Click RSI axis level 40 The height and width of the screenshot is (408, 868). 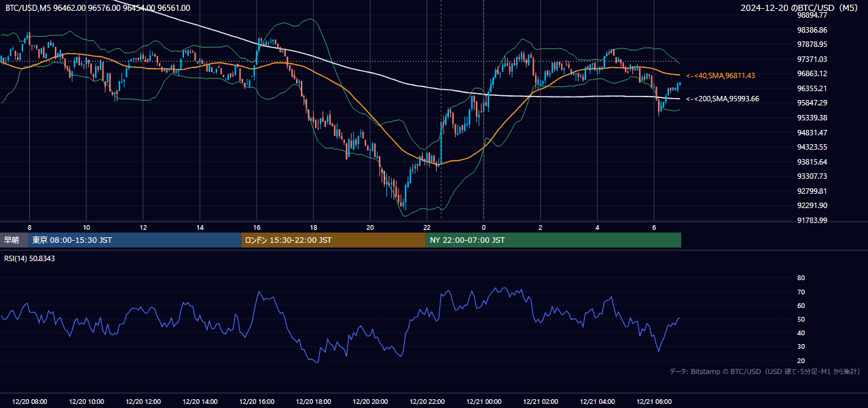[x=801, y=333]
